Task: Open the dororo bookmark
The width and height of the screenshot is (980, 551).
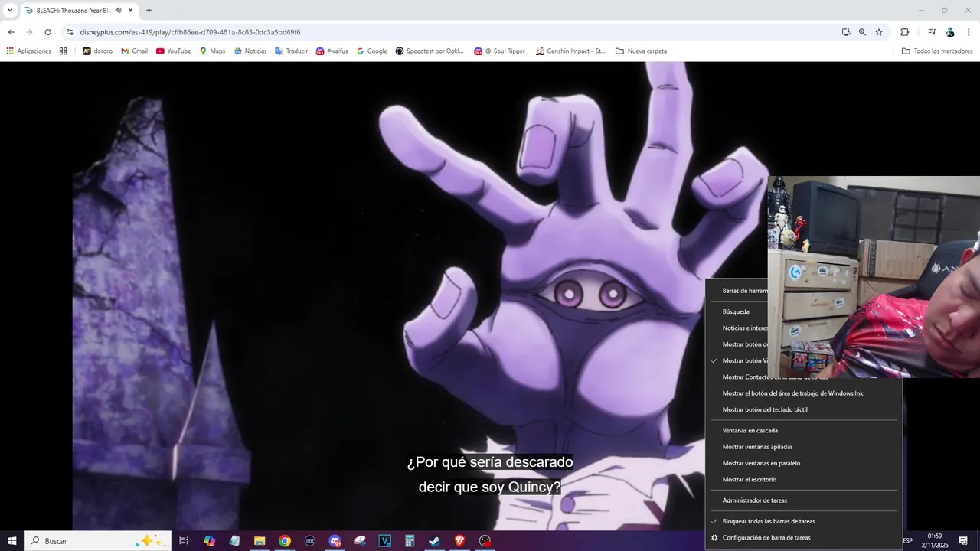Action: click(x=97, y=51)
